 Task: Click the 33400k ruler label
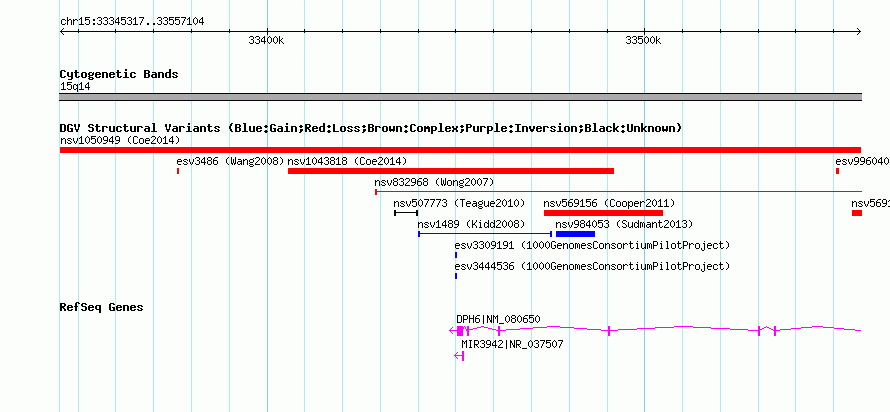click(266, 40)
